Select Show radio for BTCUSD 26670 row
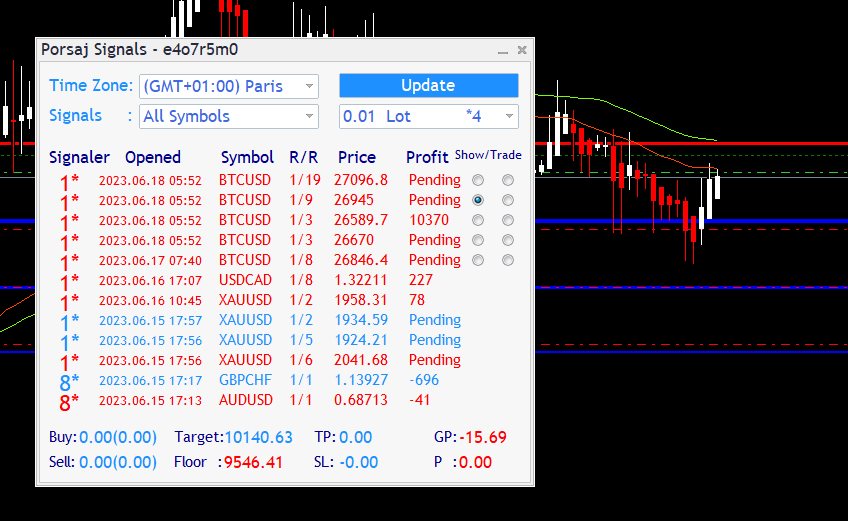This screenshot has width=848, height=521. tap(478, 240)
